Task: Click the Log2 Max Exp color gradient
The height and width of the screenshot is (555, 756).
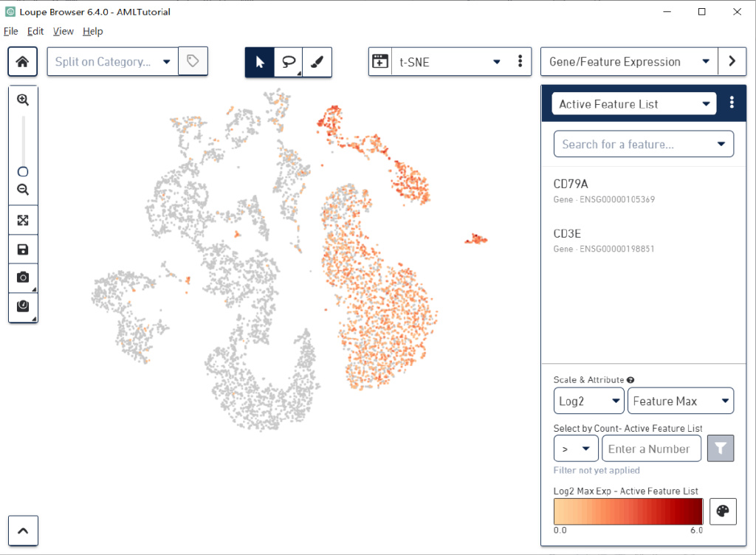Action: click(628, 511)
